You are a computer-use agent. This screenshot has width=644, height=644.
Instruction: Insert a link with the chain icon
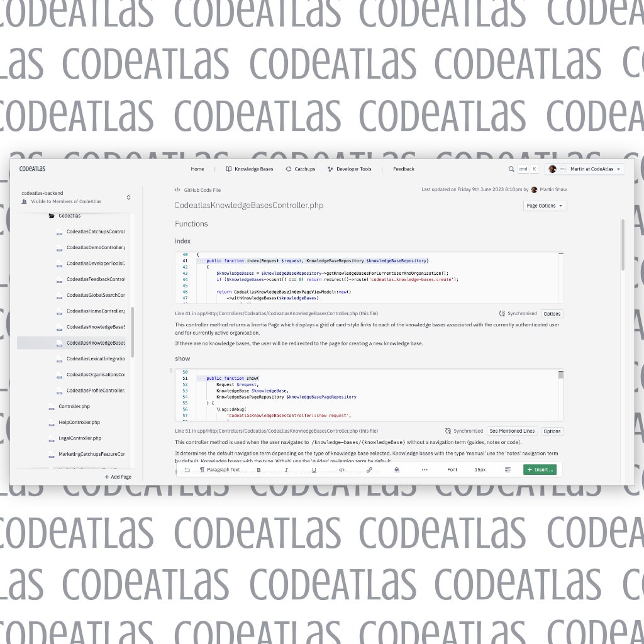369,470
